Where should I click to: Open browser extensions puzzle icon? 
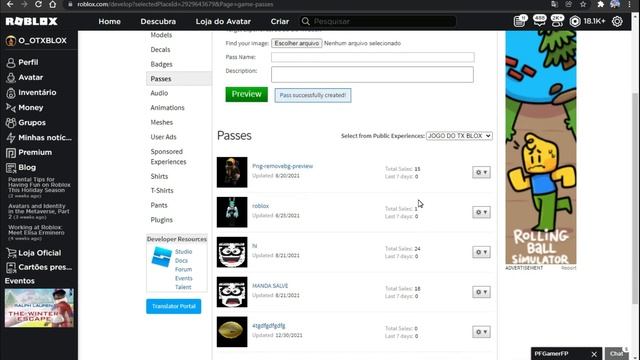pos(600,4)
